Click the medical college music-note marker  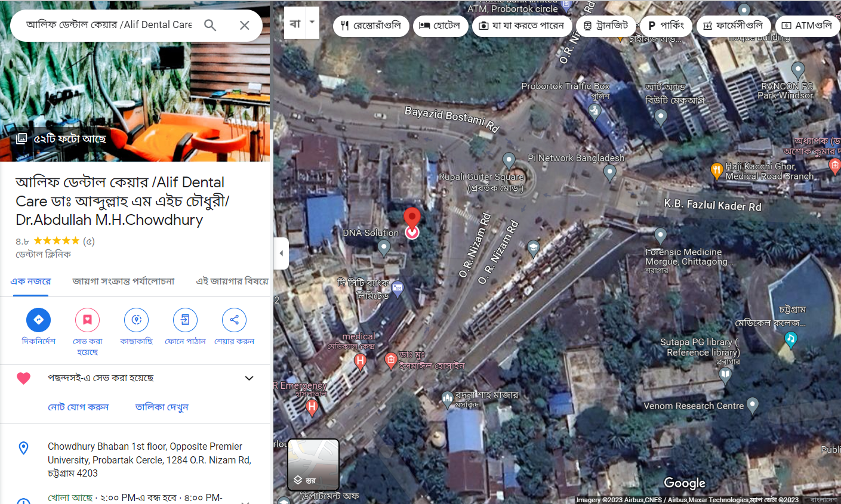point(791,339)
